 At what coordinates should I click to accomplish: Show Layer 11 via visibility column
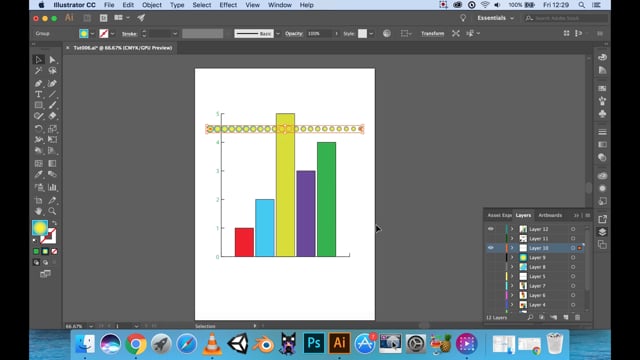(491, 238)
